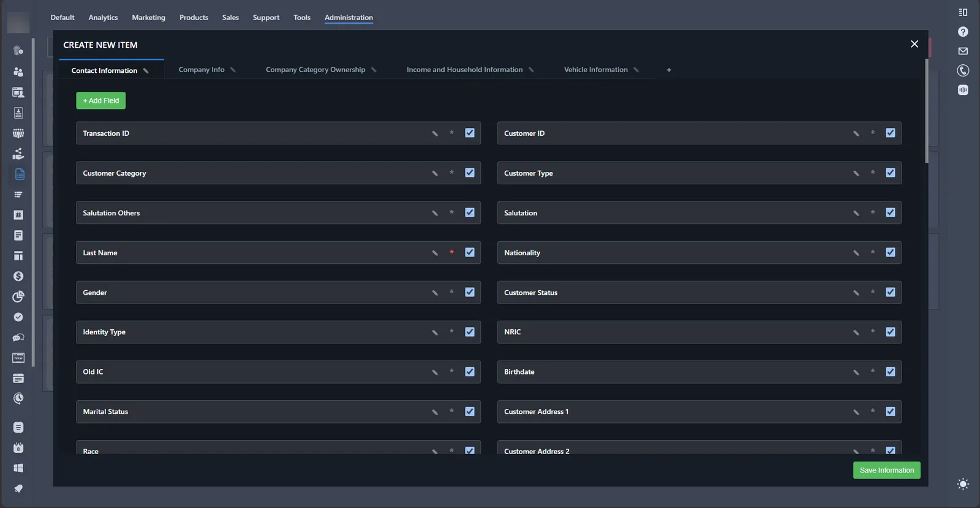The width and height of the screenshot is (980, 508).
Task: Uncheck the Customer Type checkbox
Action: tap(891, 173)
